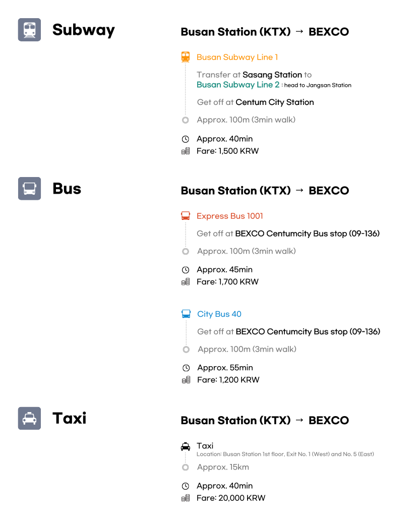The width and height of the screenshot is (420, 520).
Task: Click the red Express Bus 1001 icon
Action: click(186, 216)
